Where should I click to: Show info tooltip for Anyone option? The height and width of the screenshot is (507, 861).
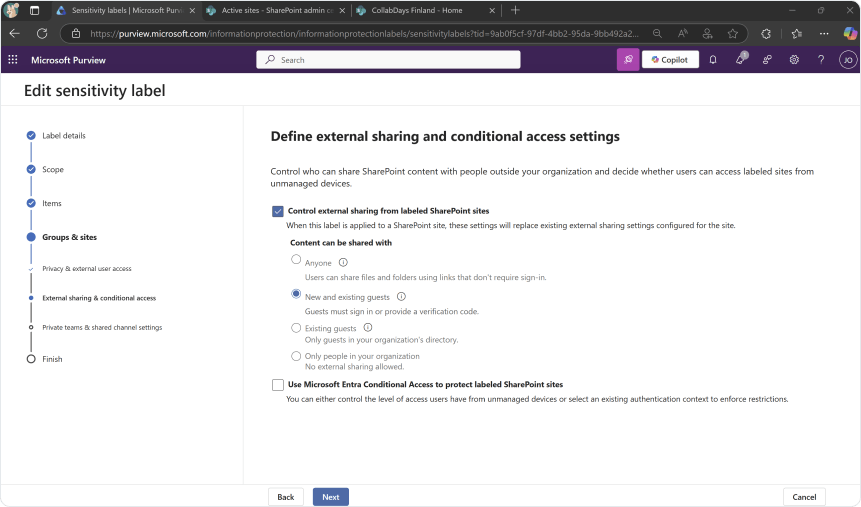point(343,263)
